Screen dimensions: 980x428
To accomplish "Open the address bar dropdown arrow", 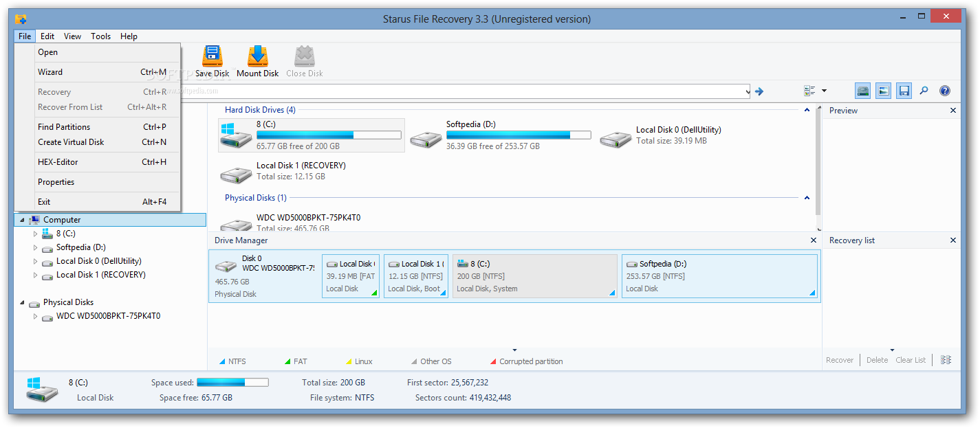I will point(748,91).
